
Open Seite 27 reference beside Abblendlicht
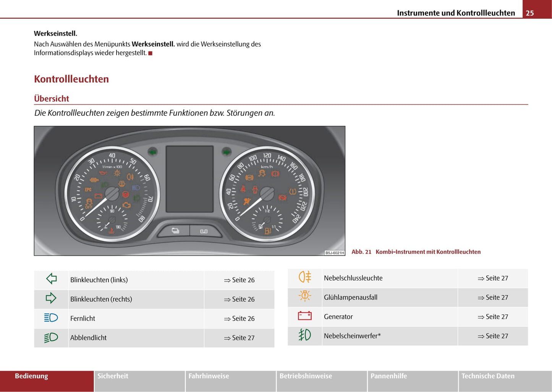(x=240, y=338)
